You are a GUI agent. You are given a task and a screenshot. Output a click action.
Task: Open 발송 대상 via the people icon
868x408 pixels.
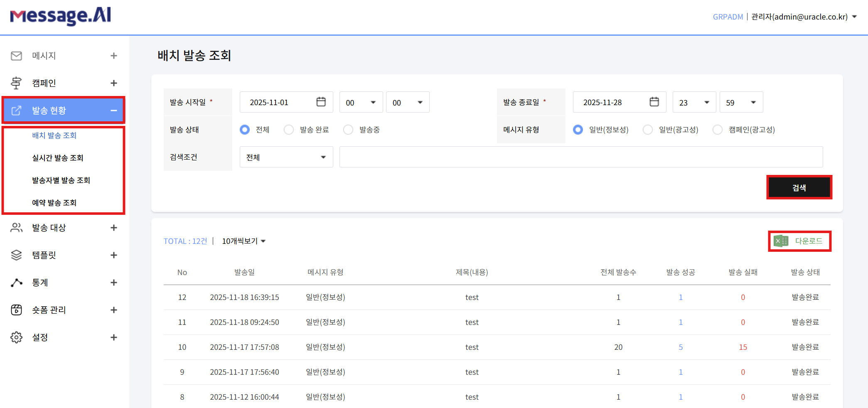16,227
